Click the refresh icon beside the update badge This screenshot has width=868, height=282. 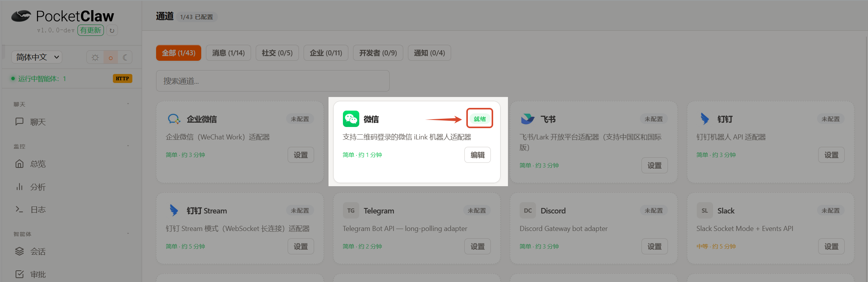pyautogui.click(x=112, y=30)
